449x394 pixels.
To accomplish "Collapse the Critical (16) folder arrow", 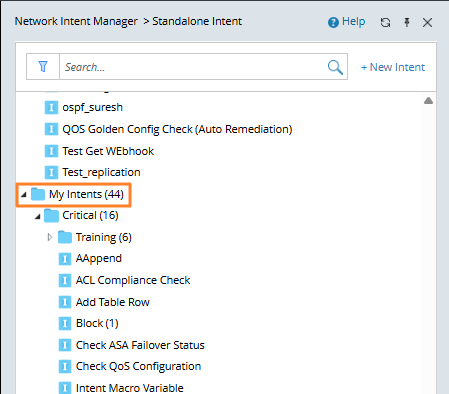I will coord(37,216).
